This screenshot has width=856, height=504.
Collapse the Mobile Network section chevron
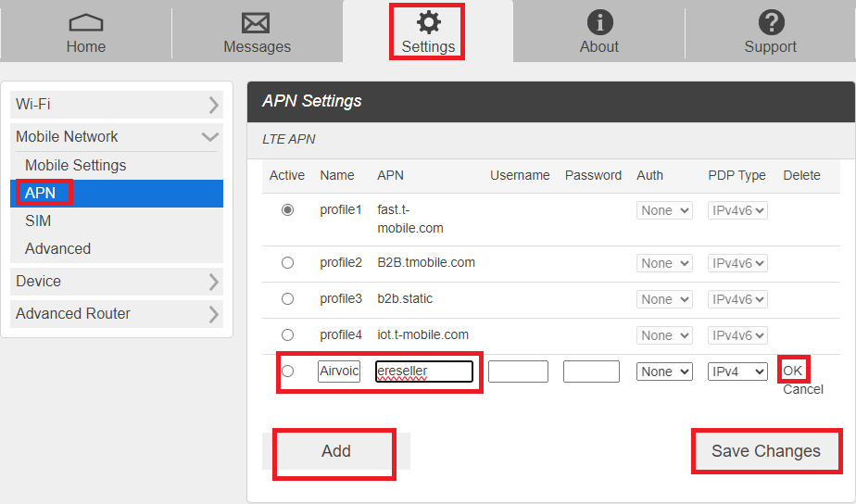210,136
